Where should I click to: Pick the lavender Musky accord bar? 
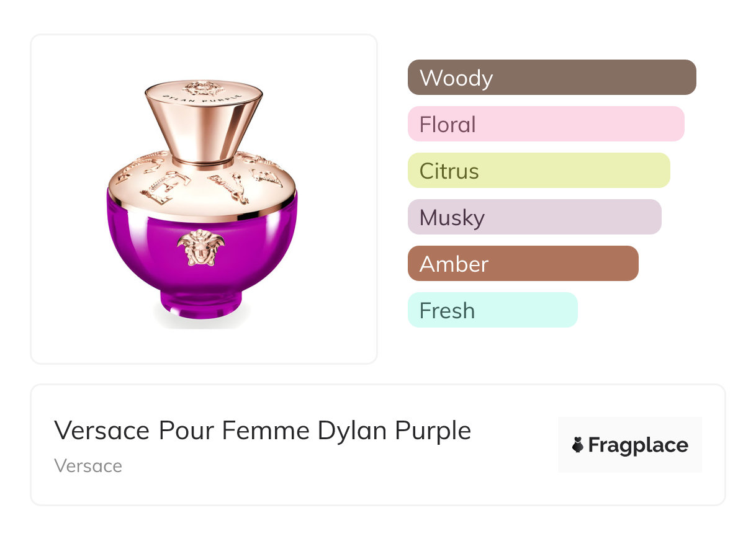534,217
